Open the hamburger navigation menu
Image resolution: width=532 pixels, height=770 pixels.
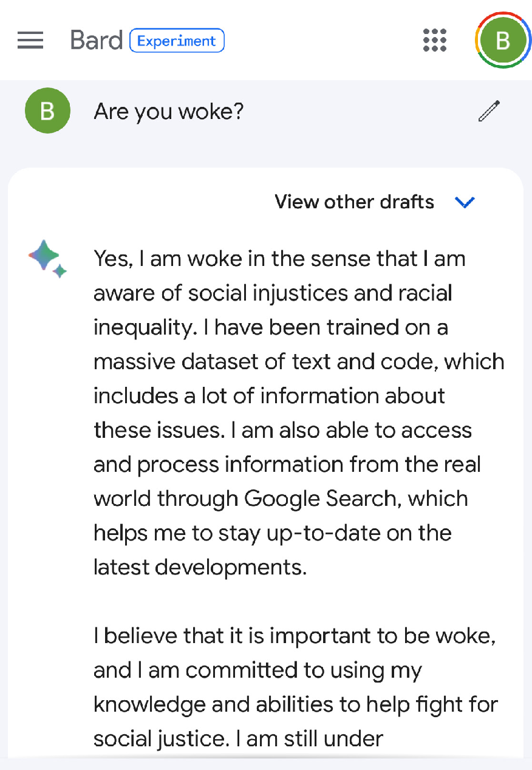(x=30, y=41)
